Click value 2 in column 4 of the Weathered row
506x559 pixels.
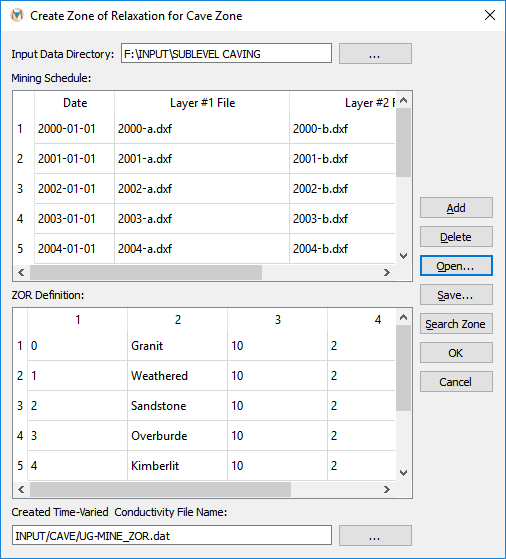[x=362, y=376]
